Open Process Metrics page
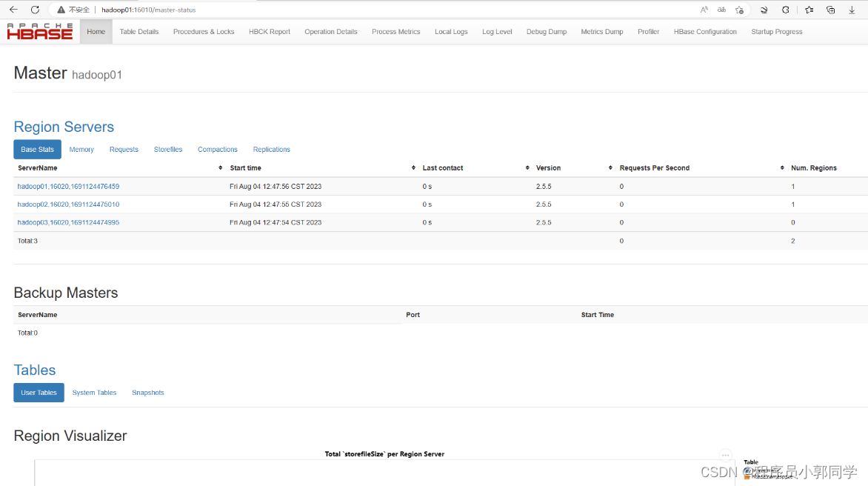Screen dimensions: 868x486 [x=395, y=32]
